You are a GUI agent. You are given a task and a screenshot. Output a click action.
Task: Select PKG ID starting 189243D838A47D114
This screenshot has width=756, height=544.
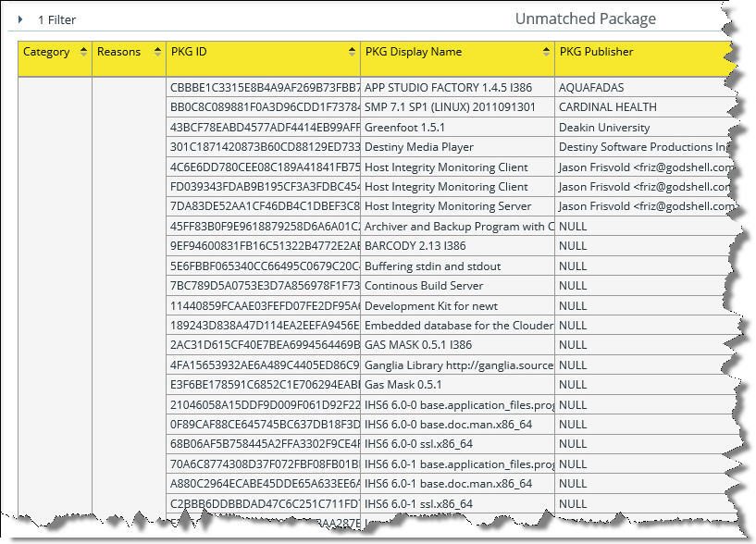pyautogui.click(x=263, y=326)
